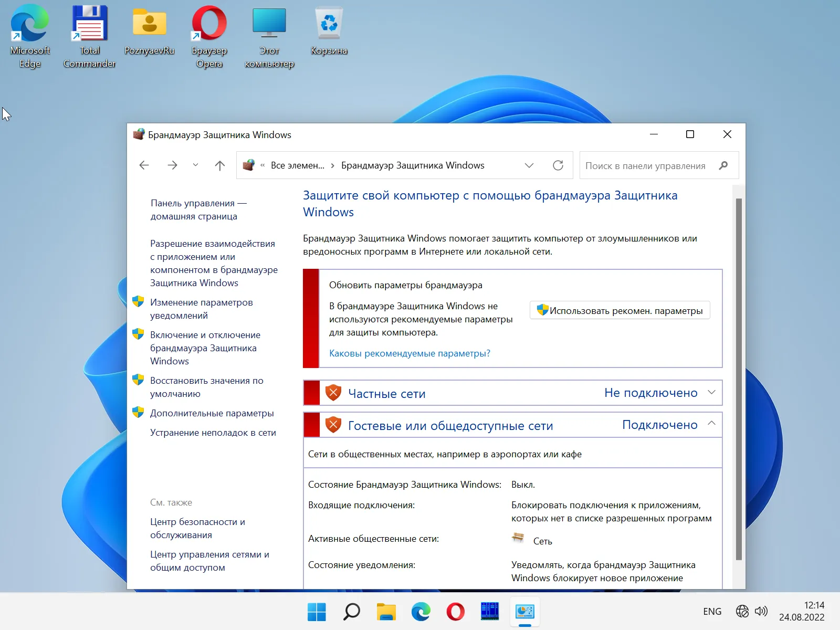Open Windows Start menu
Screen dimensions: 840x630
coord(317,612)
